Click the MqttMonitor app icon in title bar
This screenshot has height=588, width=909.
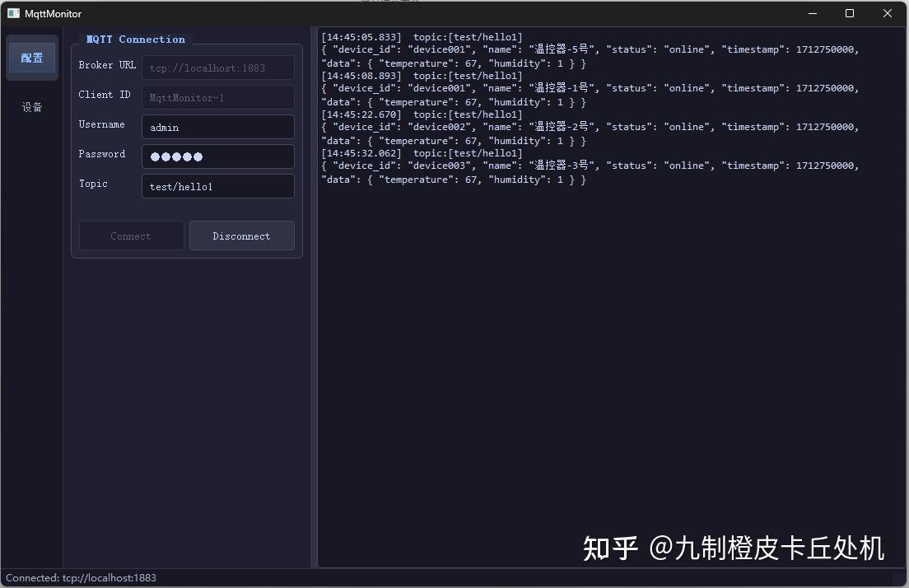point(13,13)
